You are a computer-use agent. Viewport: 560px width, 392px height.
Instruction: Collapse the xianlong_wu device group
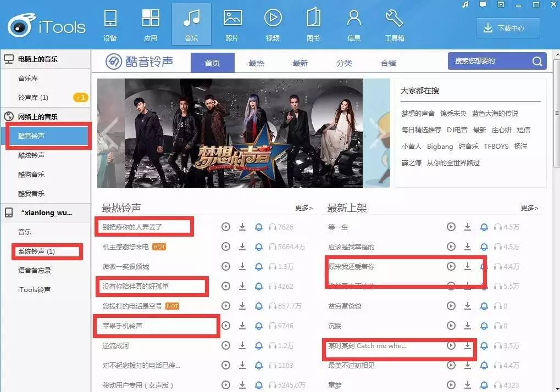(x=46, y=212)
